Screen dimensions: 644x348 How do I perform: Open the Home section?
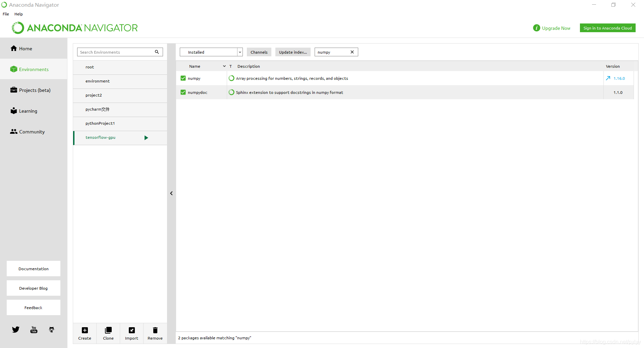click(x=34, y=49)
